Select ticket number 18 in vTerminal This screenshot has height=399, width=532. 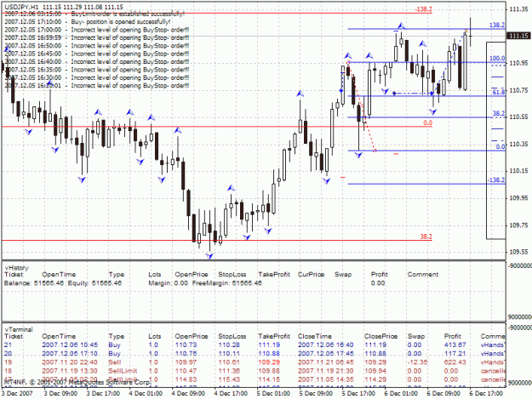[x=8, y=371]
